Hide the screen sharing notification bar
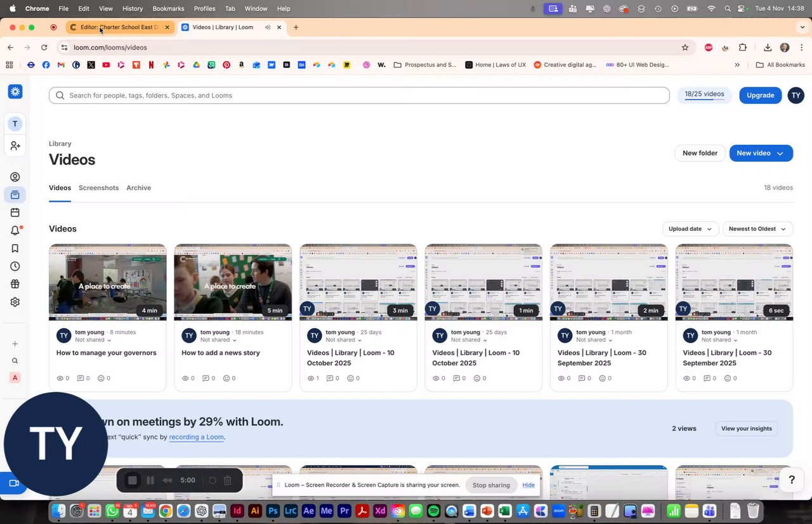The image size is (812, 524). [x=528, y=485]
